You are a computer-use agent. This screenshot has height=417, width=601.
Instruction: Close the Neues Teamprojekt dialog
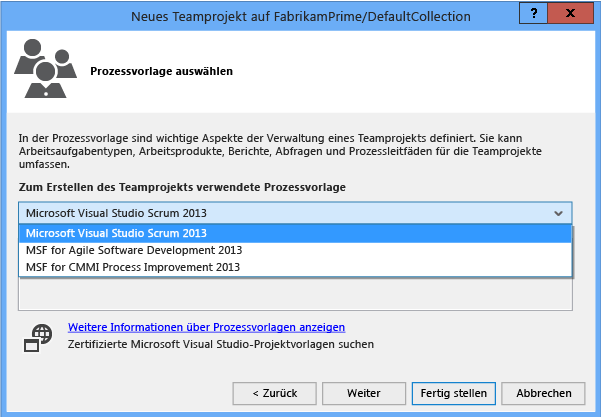(x=570, y=13)
